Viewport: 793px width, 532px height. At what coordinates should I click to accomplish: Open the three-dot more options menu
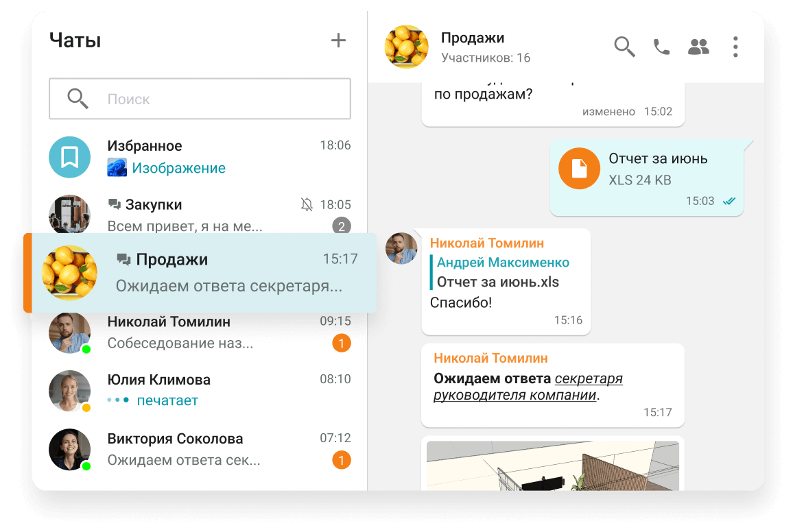pyautogui.click(x=735, y=47)
